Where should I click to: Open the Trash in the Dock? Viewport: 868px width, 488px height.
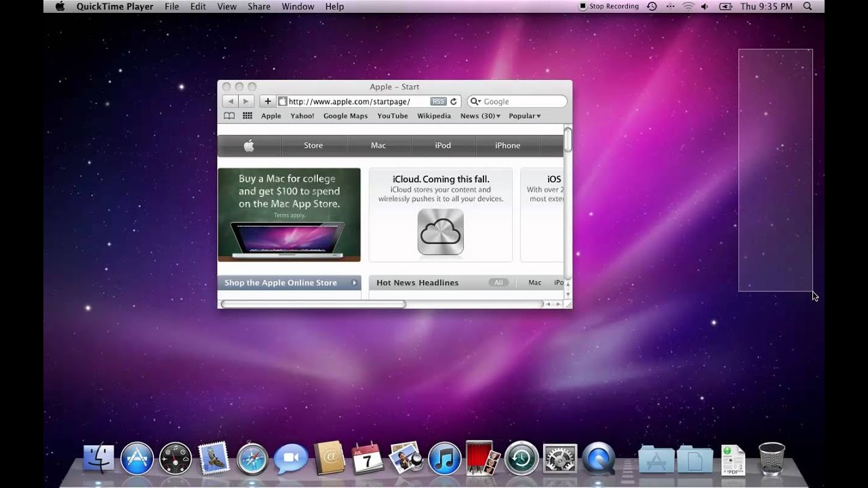(x=772, y=459)
